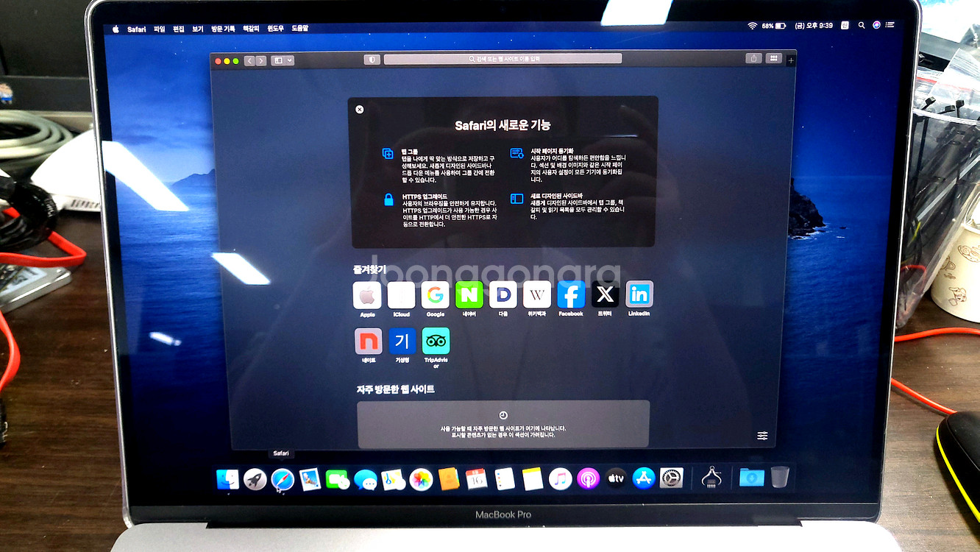Open the LinkedIn favorite shortcut
The width and height of the screenshot is (980, 552).
pyautogui.click(x=639, y=295)
